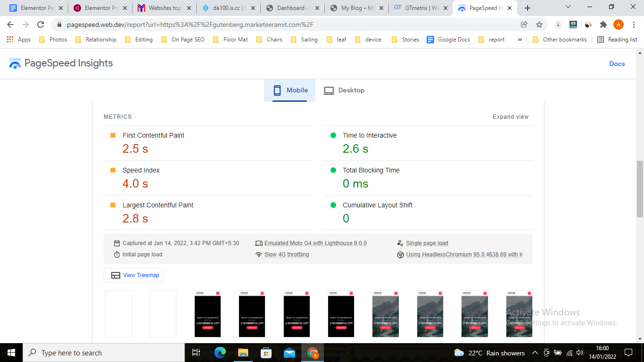Open the notification center icon
Image resolution: width=644 pixels, height=362 pixels.
click(x=628, y=353)
